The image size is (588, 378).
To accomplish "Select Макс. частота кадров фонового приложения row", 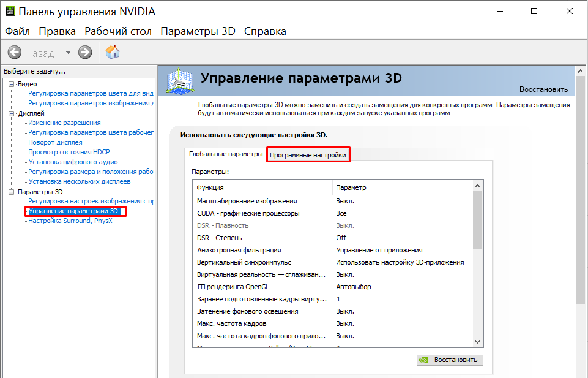I will point(332,336).
